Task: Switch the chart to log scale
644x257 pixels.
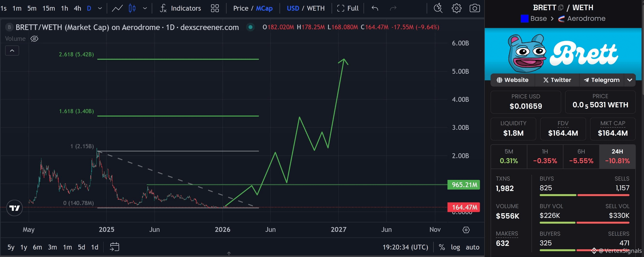Action: (x=455, y=247)
